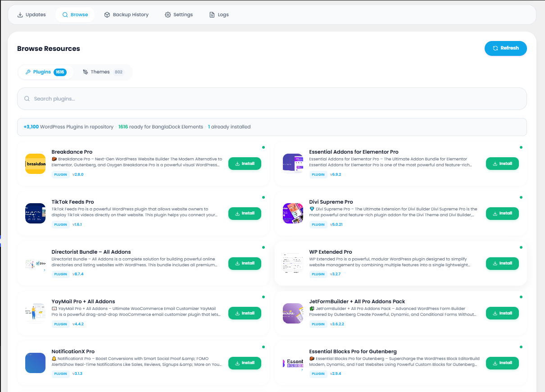
Task: Click the Themes brush icon
Action: [x=86, y=72]
